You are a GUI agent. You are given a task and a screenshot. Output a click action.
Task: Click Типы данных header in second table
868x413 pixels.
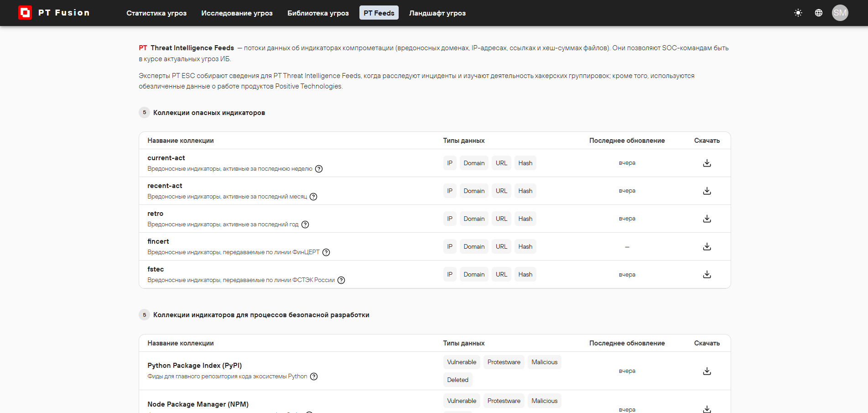point(463,343)
